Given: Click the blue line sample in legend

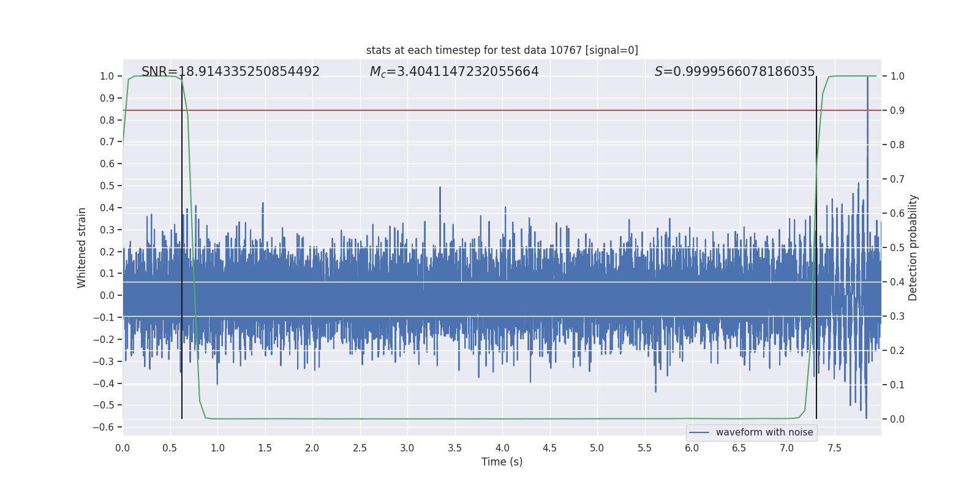Looking at the screenshot, I should point(699,432).
